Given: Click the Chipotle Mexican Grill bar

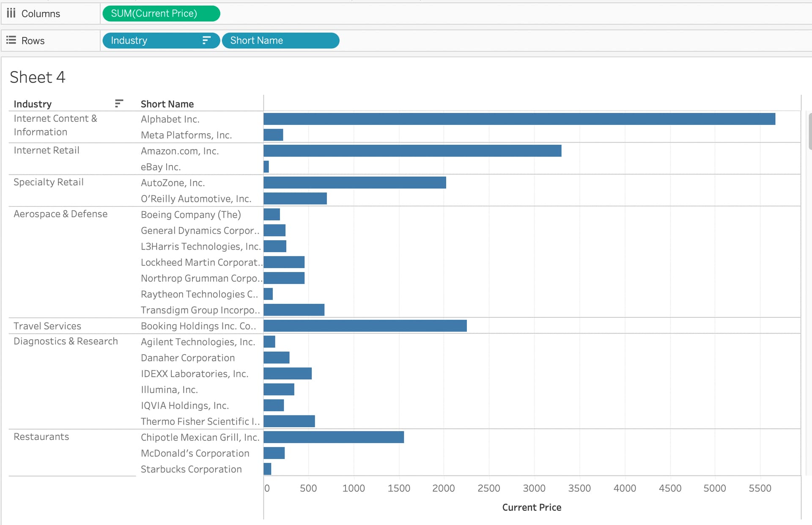Looking at the screenshot, I should (x=333, y=437).
